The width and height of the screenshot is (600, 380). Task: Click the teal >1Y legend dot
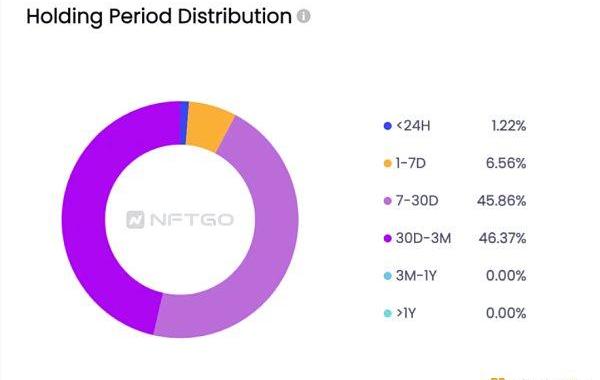click(x=388, y=313)
